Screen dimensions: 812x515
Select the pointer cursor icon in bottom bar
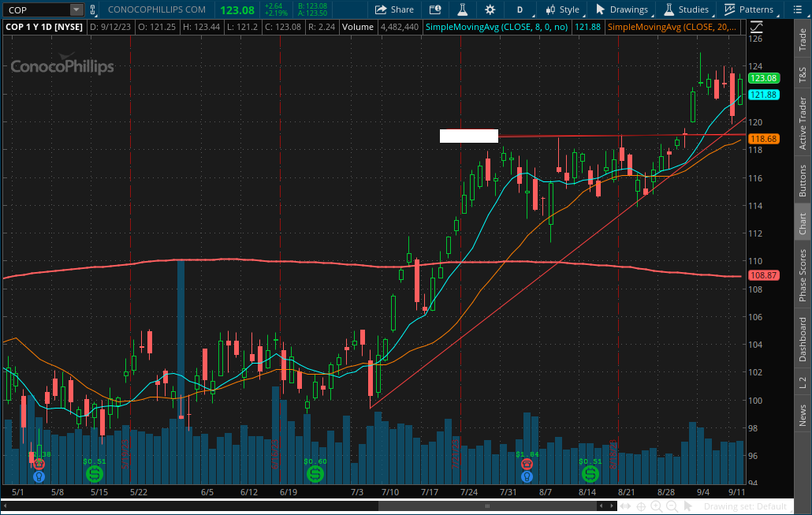pos(687,506)
